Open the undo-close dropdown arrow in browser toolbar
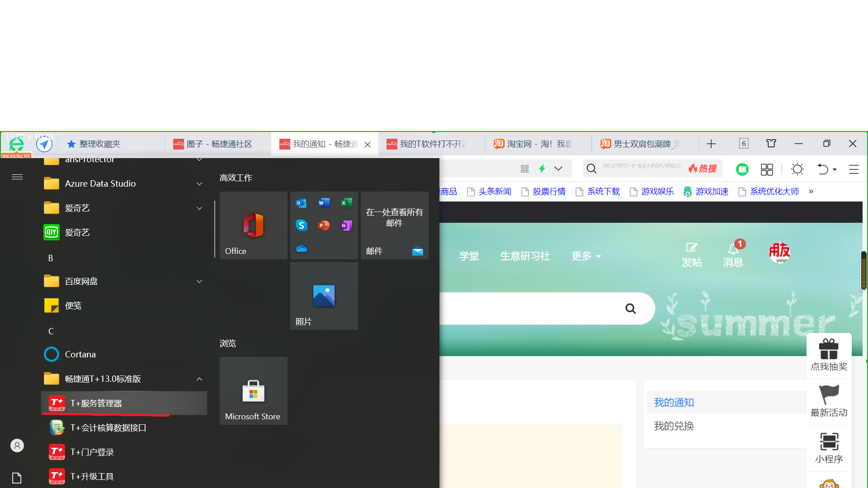The width and height of the screenshot is (868, 488). pyautogui.click(x=835, y=169)
